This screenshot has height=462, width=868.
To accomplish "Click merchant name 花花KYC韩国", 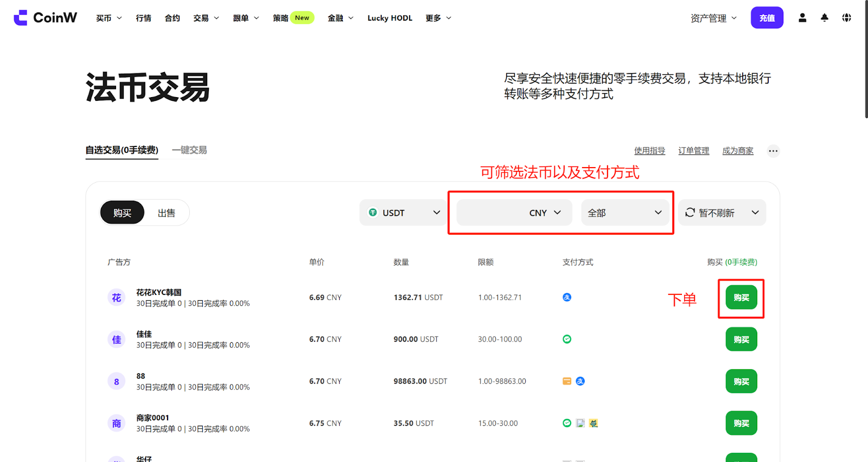I will (x=159, y=292).
